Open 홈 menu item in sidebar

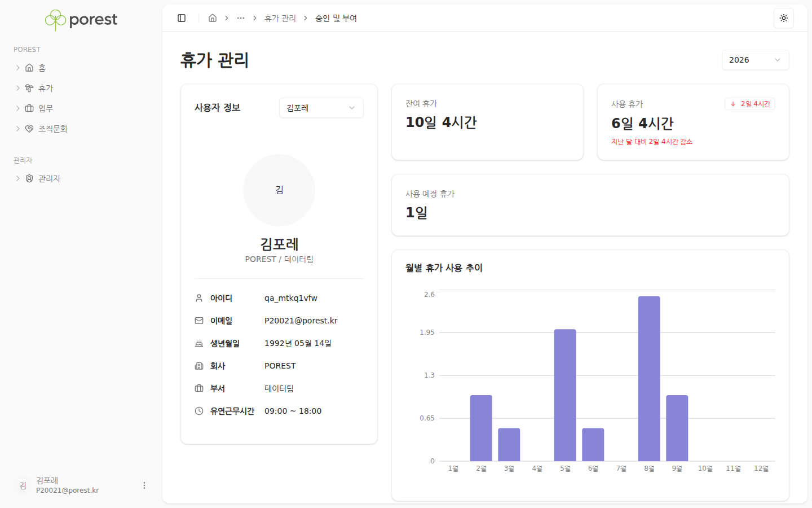click(81, 68)
